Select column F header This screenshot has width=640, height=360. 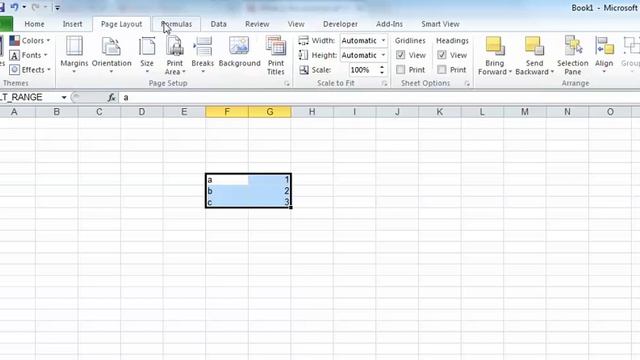click(227, 112)
